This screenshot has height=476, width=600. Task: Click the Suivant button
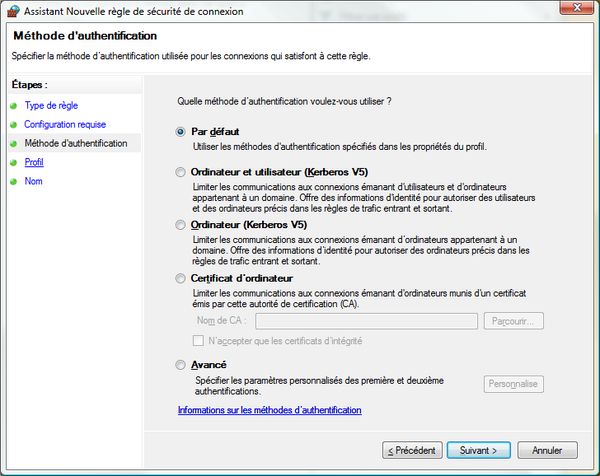[479, 449]
